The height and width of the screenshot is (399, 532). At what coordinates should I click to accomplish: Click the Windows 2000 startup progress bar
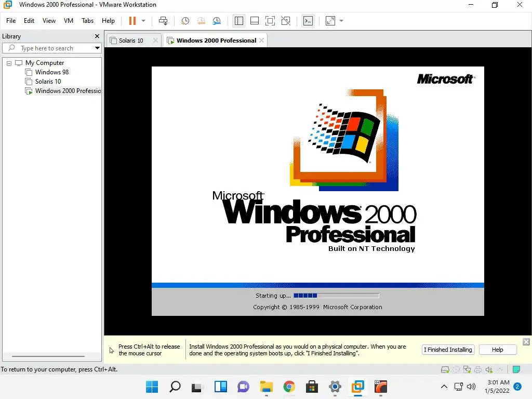click(x=336, y=296)
